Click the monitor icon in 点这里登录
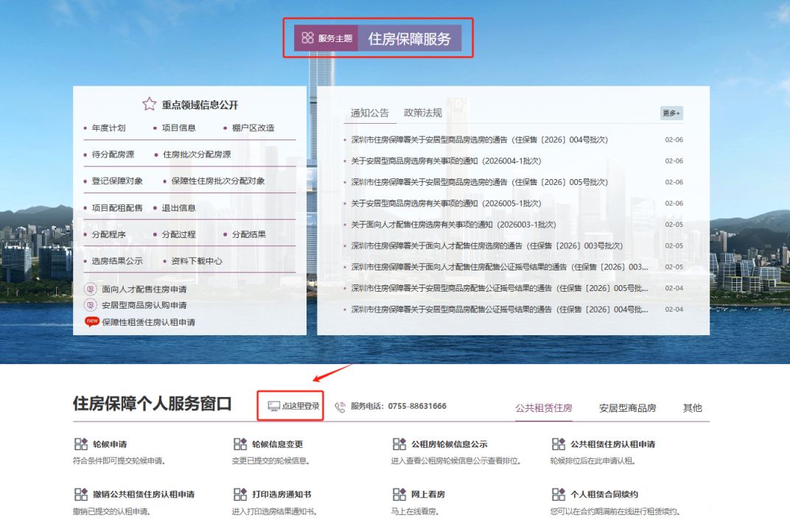The image size is (790, 532). pos(273,406)
